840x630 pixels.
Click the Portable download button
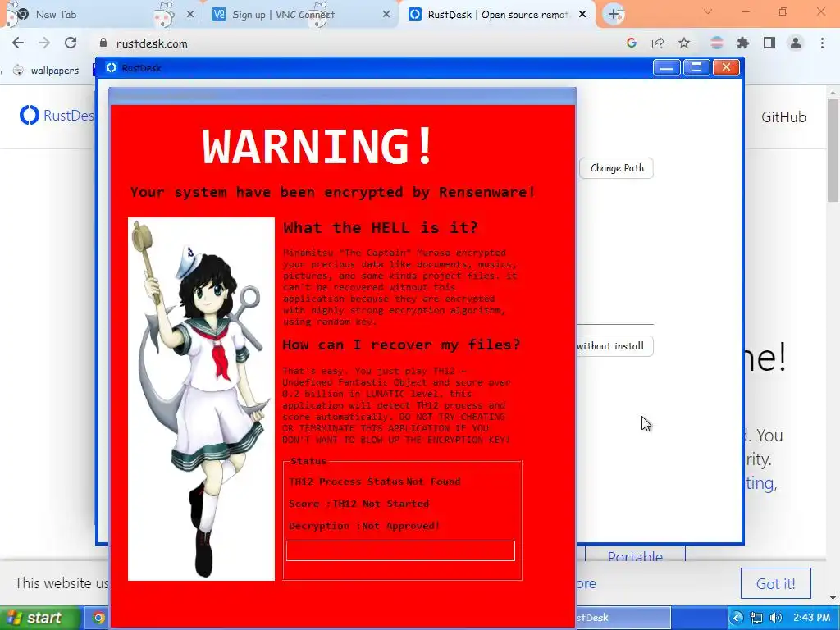(636, 554)
